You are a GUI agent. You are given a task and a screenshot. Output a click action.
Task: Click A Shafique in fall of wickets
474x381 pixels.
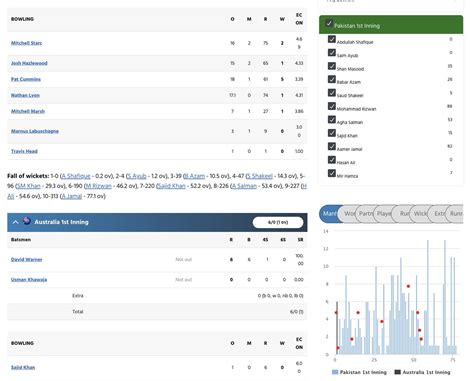76,176
